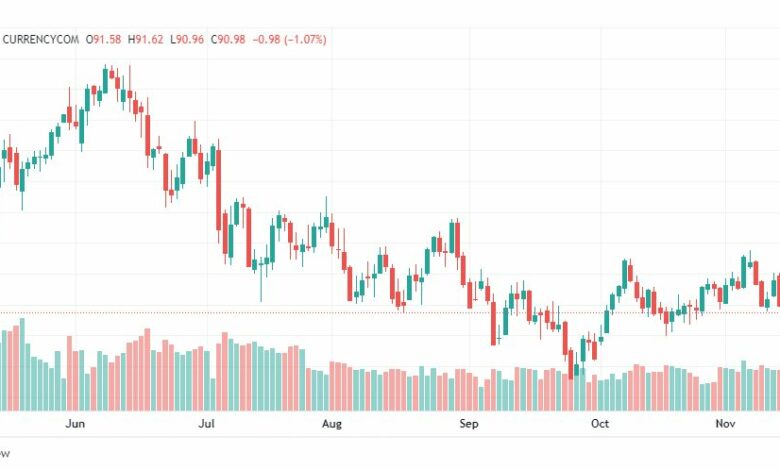780x470 pixels.
Task: Click the Aug label on time axis
Action: click(332, 424)
